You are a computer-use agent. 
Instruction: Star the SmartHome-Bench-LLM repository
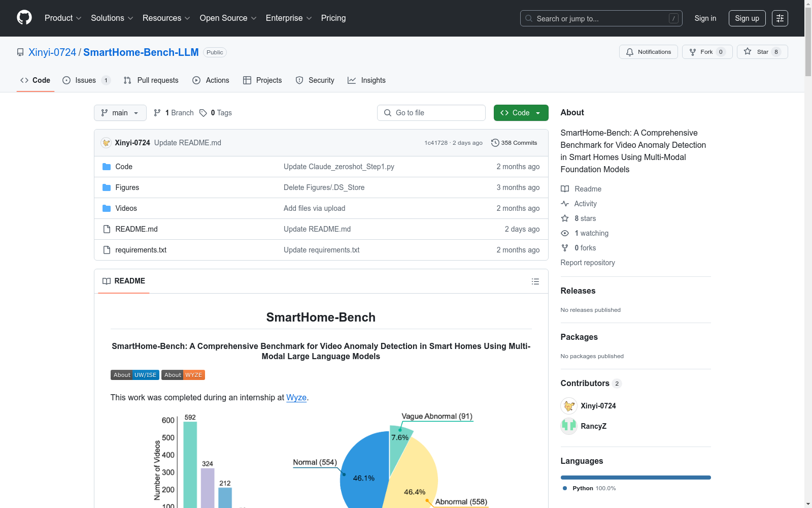[x=762, y=52]
